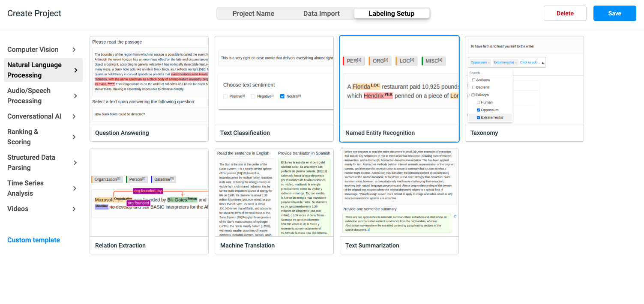Toggle the Eukarya parent checkbox
The width and height of the screenshot is (644, 304).
473,95
